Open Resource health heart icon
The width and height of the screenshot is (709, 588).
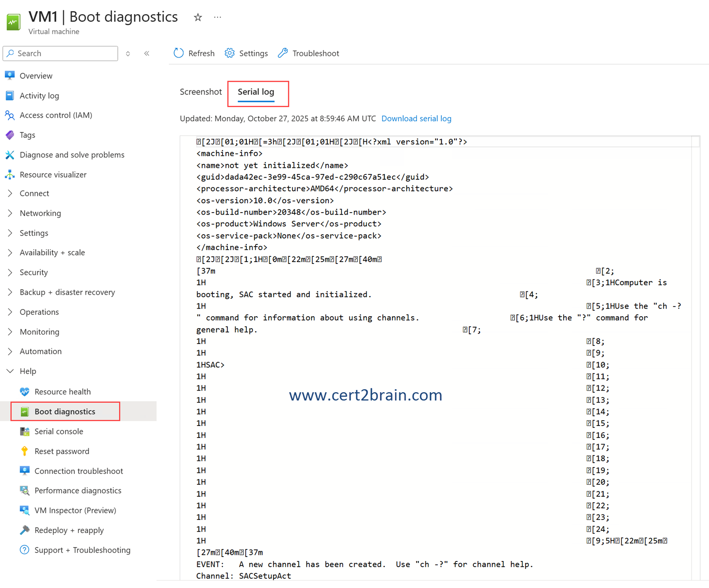tap(25, 392)
